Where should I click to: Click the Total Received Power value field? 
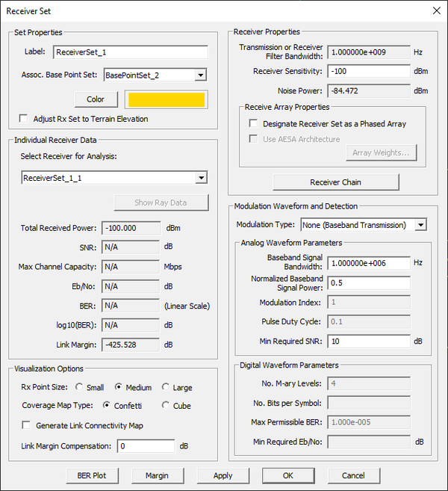point(131,228)
